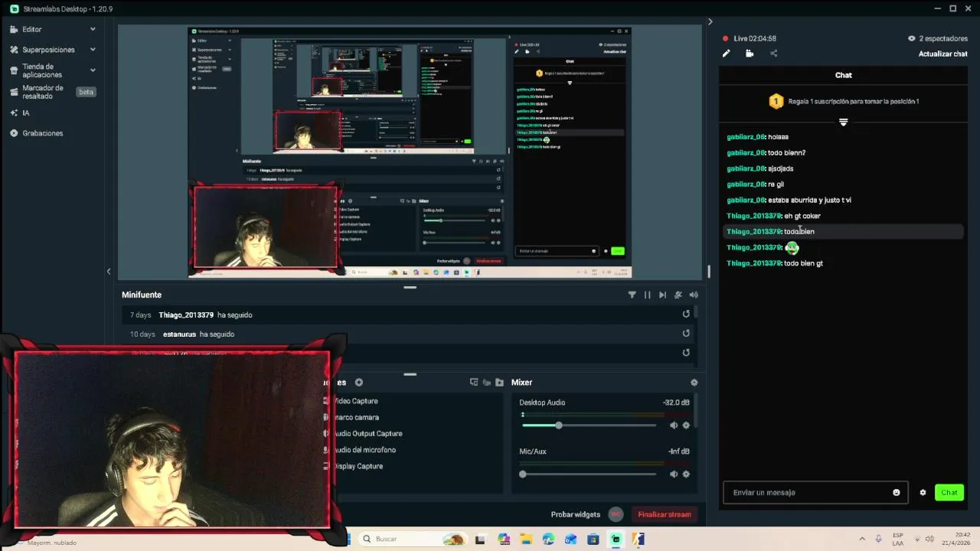This screenshot has width=980, height=551.
Task: Replay the Thiago_2013379 follow alert
Action: pos(686,314)
